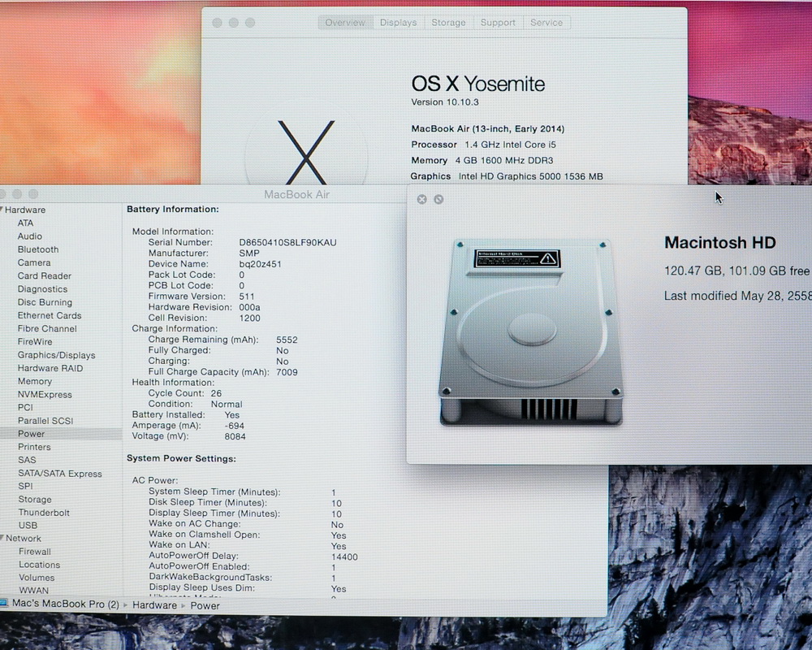Viewport: 812px width, 650px height.
Task: Click the System Power Settings heading
Action: (x=181, y=459)
